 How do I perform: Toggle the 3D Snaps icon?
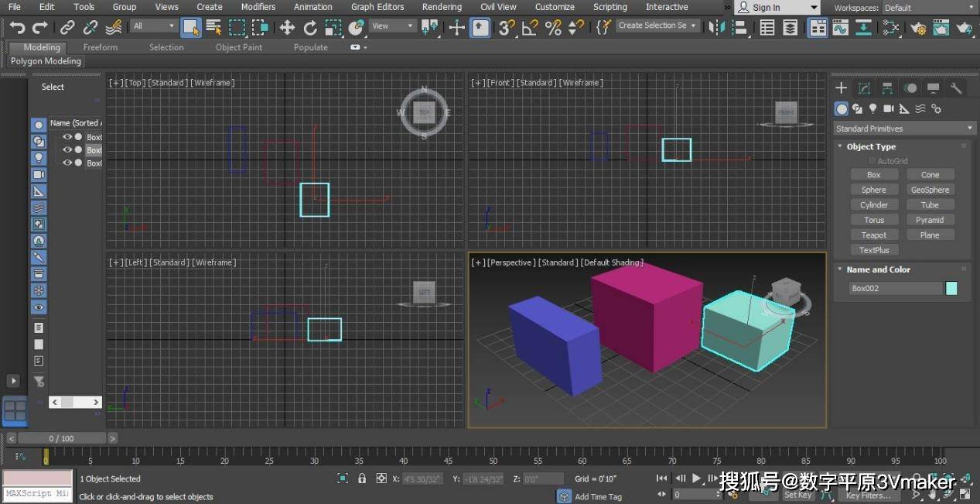tap(507, 28)
